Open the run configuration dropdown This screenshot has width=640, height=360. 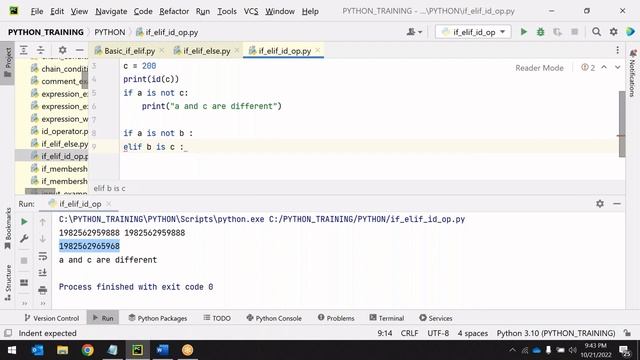coord(473,32)
